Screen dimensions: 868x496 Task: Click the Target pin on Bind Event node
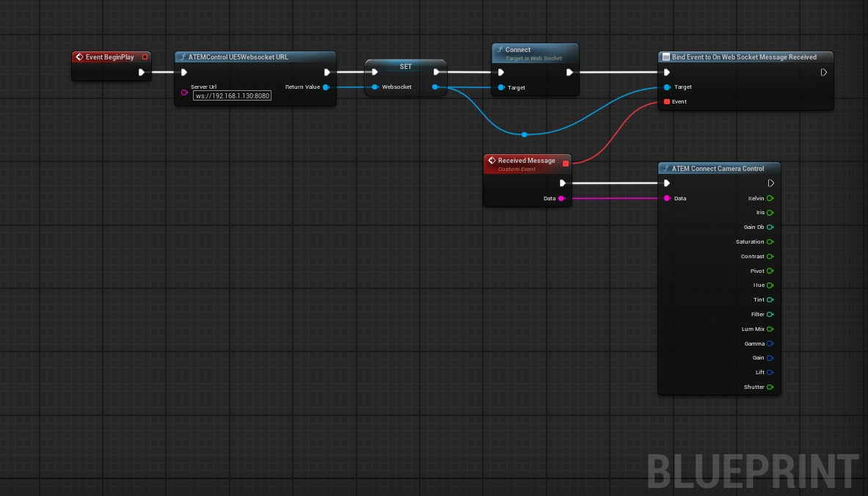click(x=668, y=87)
